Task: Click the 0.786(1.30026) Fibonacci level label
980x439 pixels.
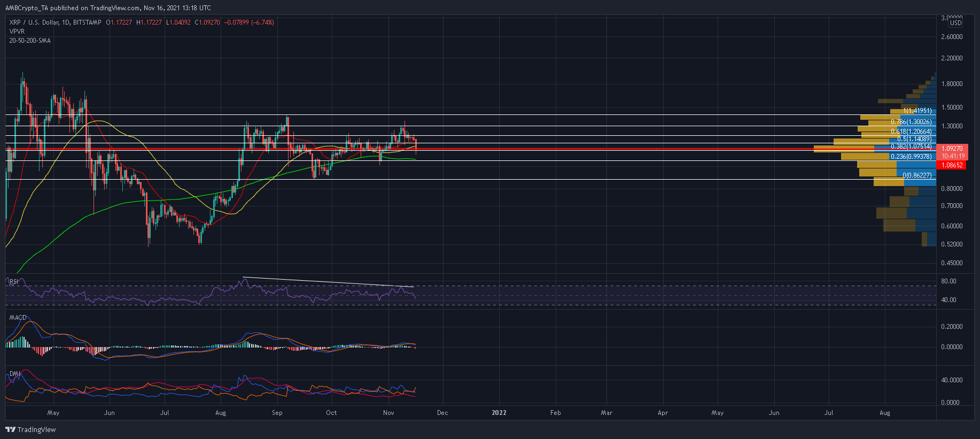Action: click(911, 122)
